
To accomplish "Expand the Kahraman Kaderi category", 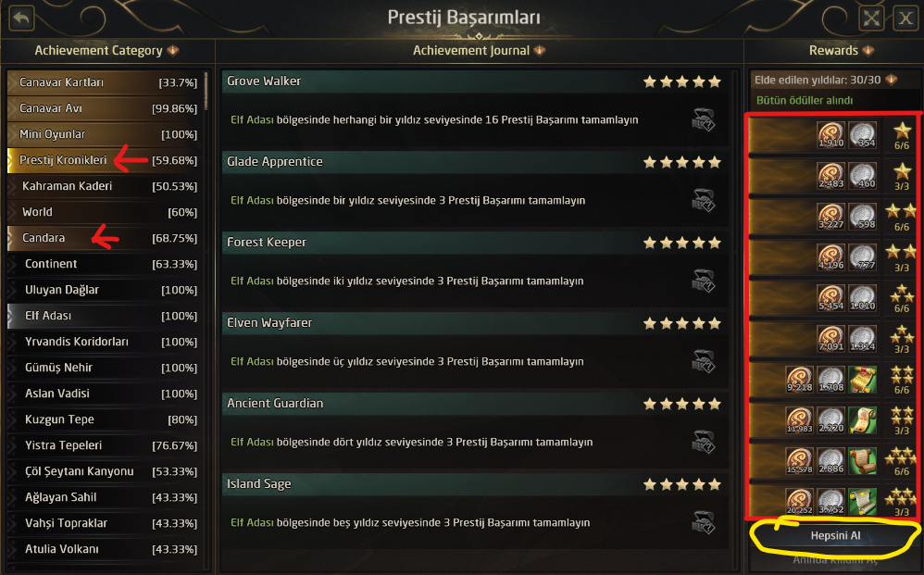I will [13, 186].
